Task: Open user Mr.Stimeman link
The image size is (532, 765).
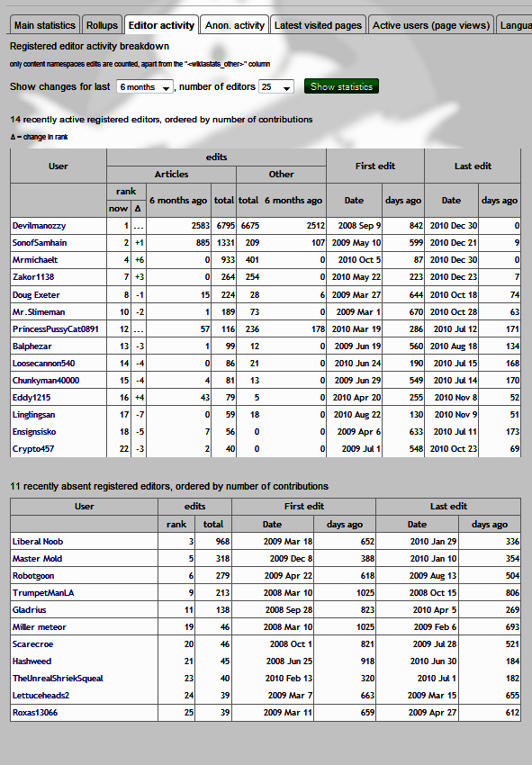Action: (39, 312)
